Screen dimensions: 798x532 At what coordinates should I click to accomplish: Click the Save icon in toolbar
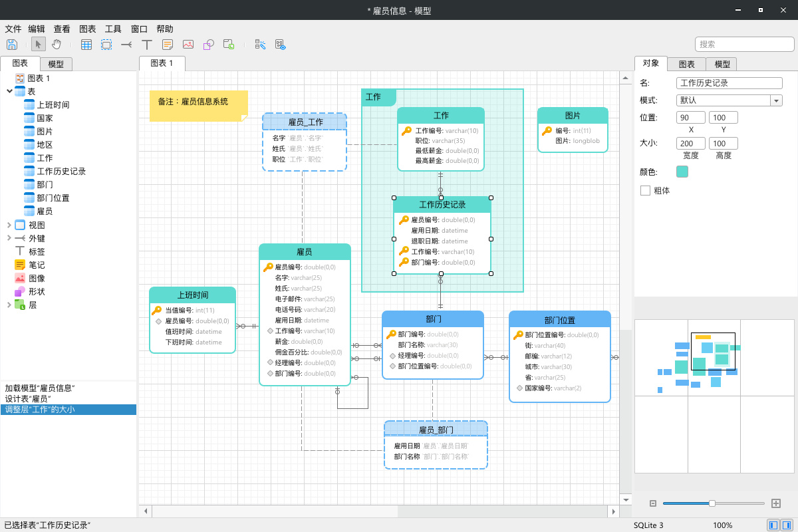coord(12,45)
